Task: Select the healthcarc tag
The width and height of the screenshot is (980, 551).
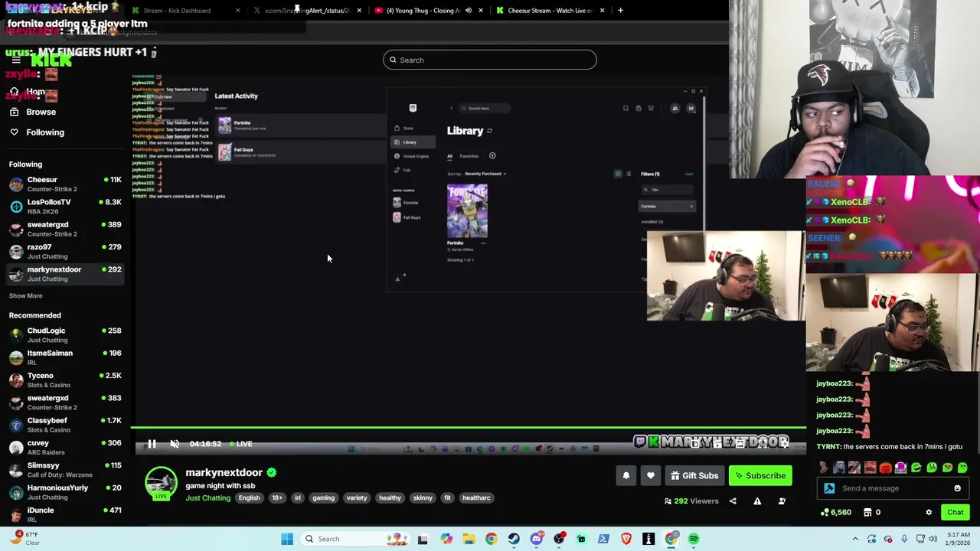Action: click(476, 498)
